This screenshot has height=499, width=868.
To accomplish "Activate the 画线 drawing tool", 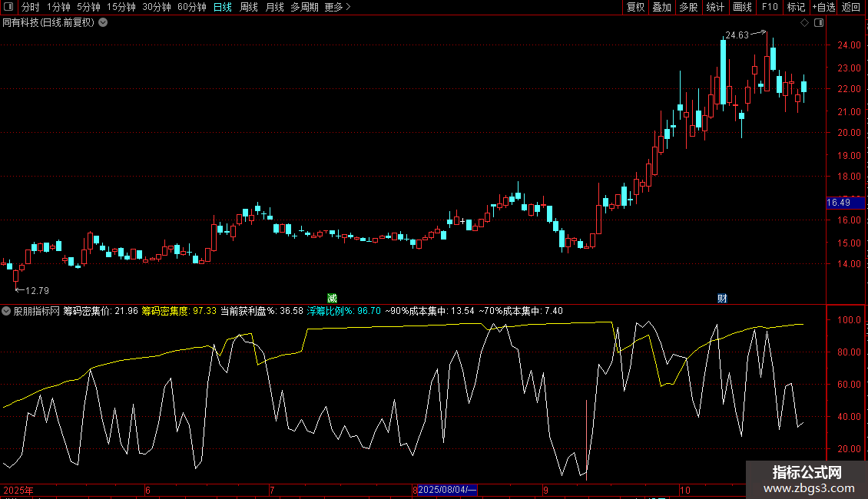I will [x=742, y=7].
